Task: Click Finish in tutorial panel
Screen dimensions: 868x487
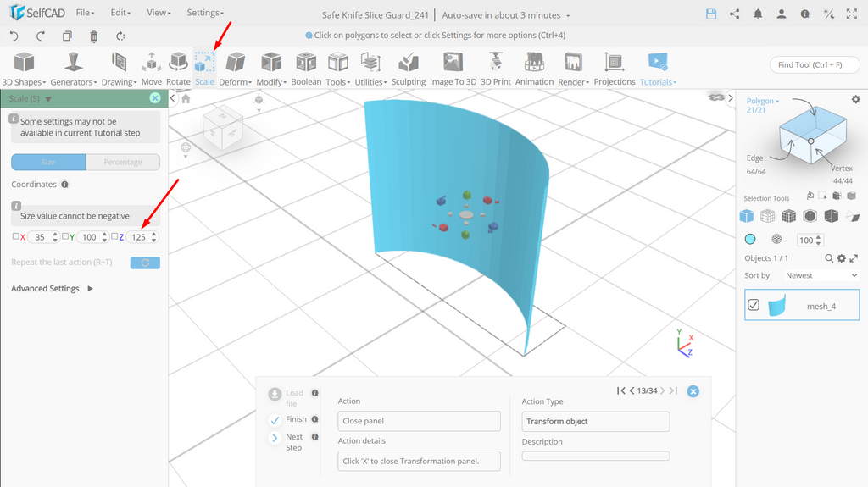Action: 287,420
